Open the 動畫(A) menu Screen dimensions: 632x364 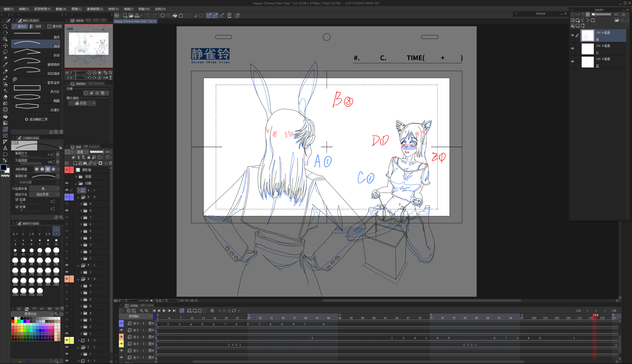[x=61, y=9]
